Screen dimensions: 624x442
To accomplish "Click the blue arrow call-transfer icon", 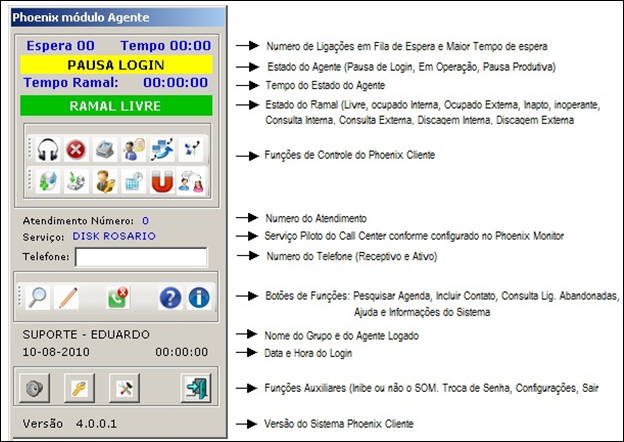I will click(162, 150).
